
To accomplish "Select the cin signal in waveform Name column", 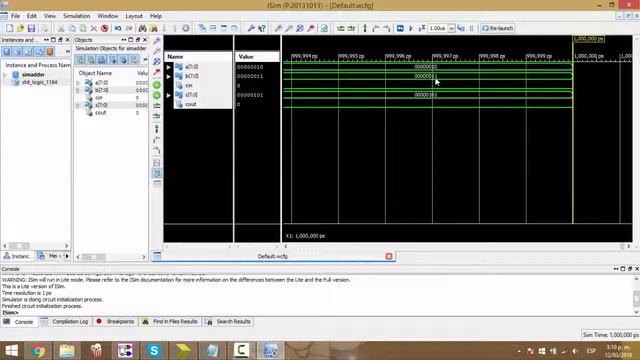I will [x=189, y=86].
